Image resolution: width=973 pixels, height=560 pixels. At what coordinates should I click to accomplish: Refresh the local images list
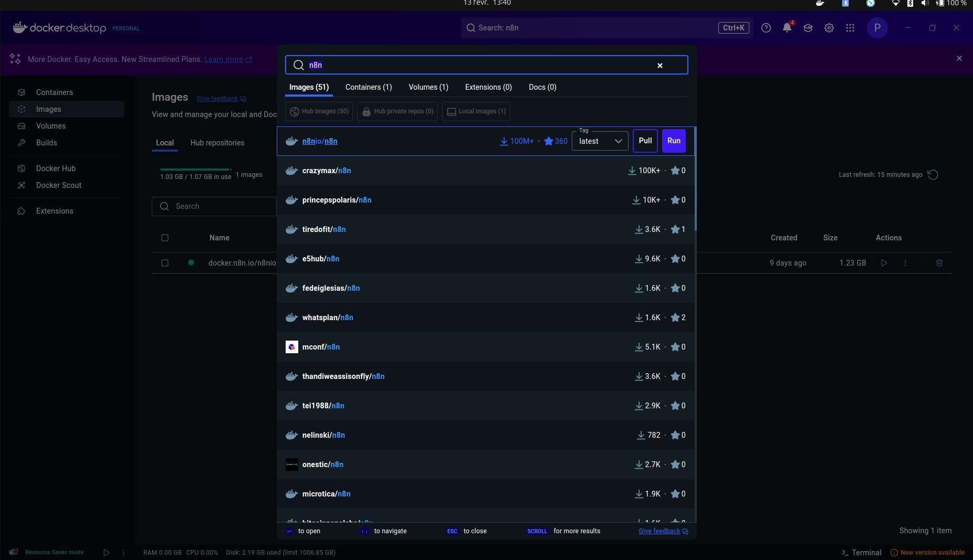(x=933, y=175)
